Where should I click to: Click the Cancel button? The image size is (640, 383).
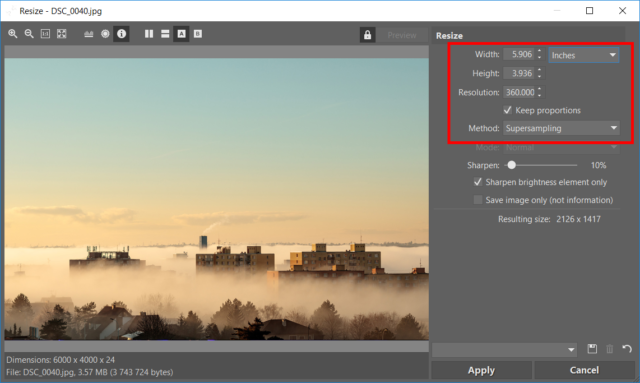click(x=584, y=370)
